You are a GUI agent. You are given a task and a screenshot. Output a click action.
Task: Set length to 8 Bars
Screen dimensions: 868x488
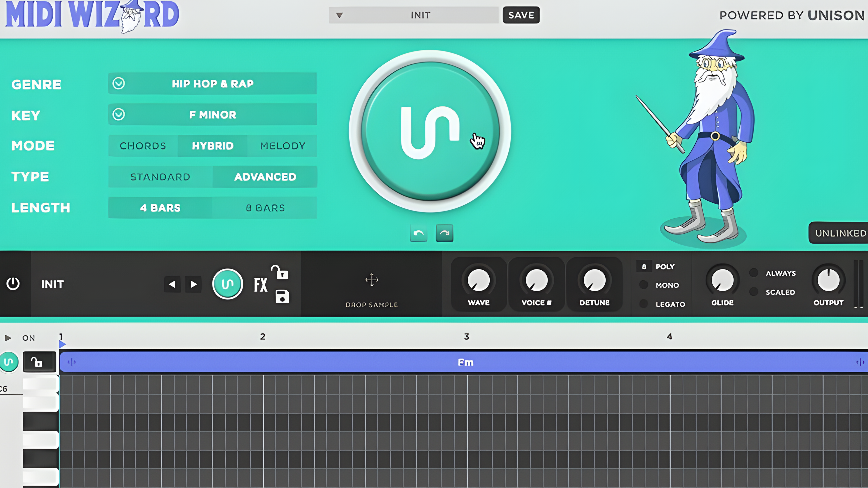(x=265, y=208)
